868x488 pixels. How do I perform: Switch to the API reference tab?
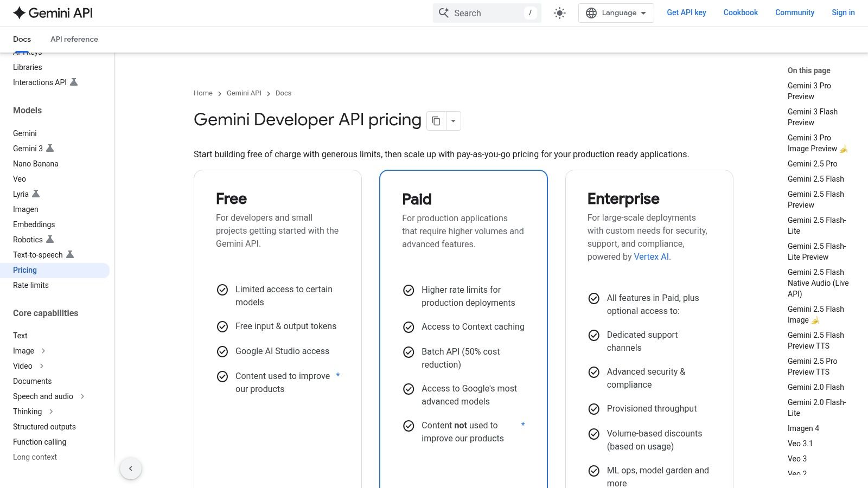[x=74, y=39]
